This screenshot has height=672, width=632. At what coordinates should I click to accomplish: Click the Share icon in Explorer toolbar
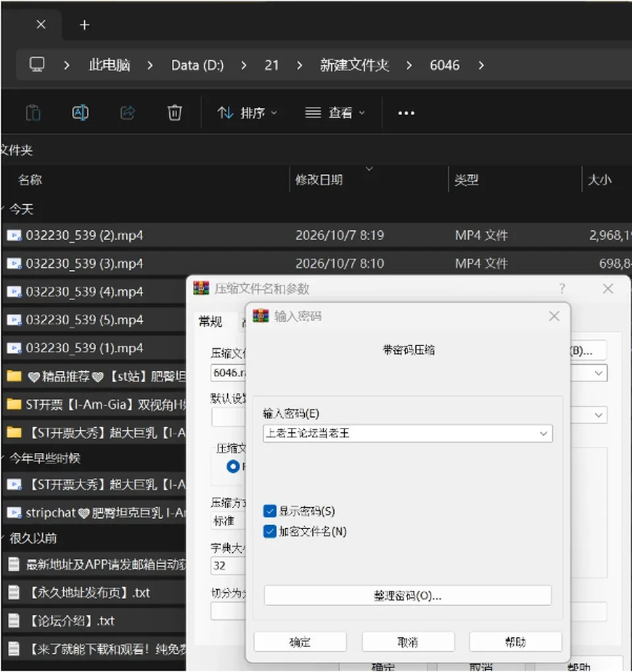pyautogui.click(x=127, y=113)
